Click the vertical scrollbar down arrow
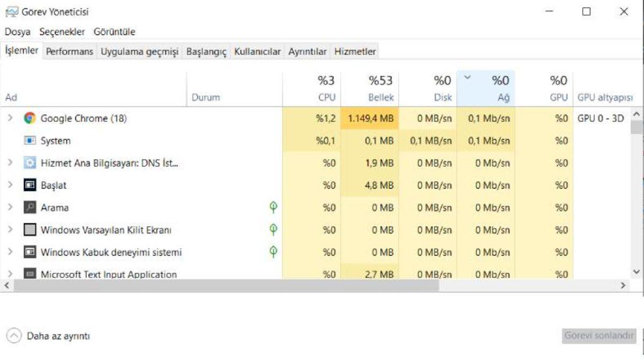644x362 pixels. point(636,272)
